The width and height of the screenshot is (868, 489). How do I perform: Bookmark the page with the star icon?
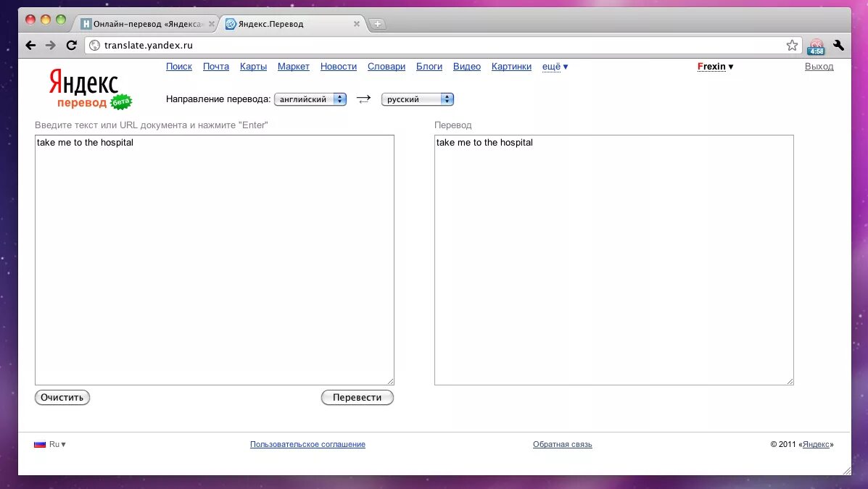tap(792, 46)
